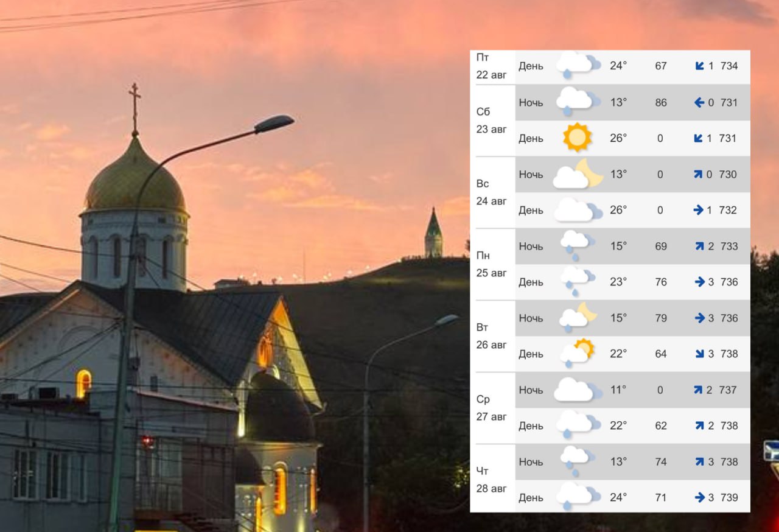This screenshot has width=779, height=532.
Task: Click the moon rain cloud icon for Tuesday night
Action: pos(578,317)
